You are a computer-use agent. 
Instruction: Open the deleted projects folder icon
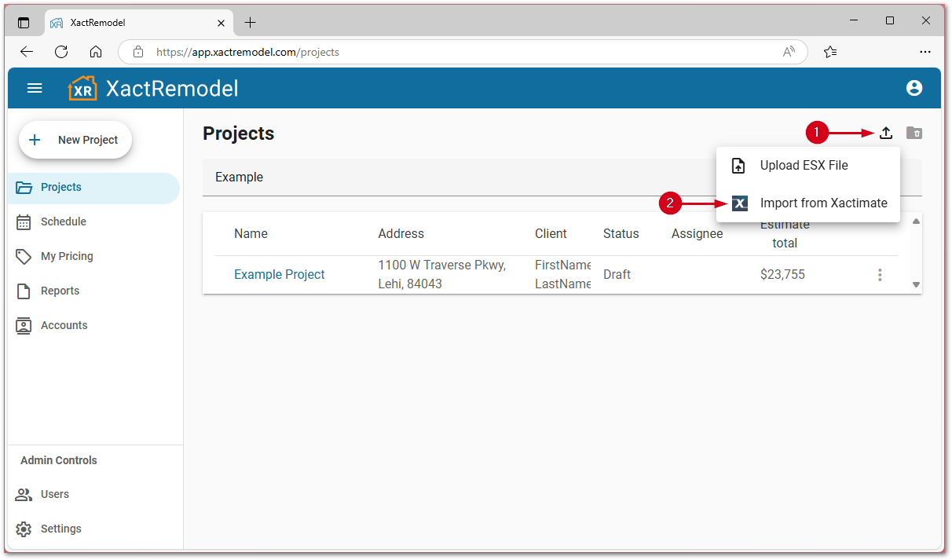coord(914,133)
